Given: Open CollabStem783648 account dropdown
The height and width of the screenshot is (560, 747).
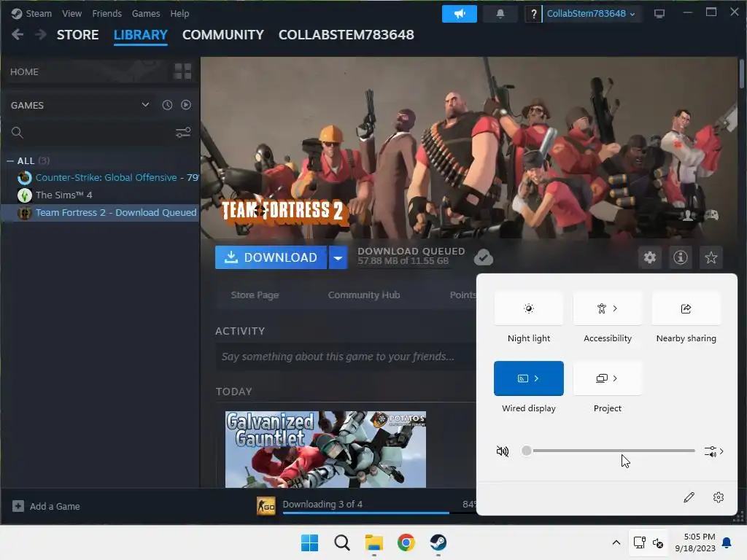Looking at the screenshot, I should (591, 14).
